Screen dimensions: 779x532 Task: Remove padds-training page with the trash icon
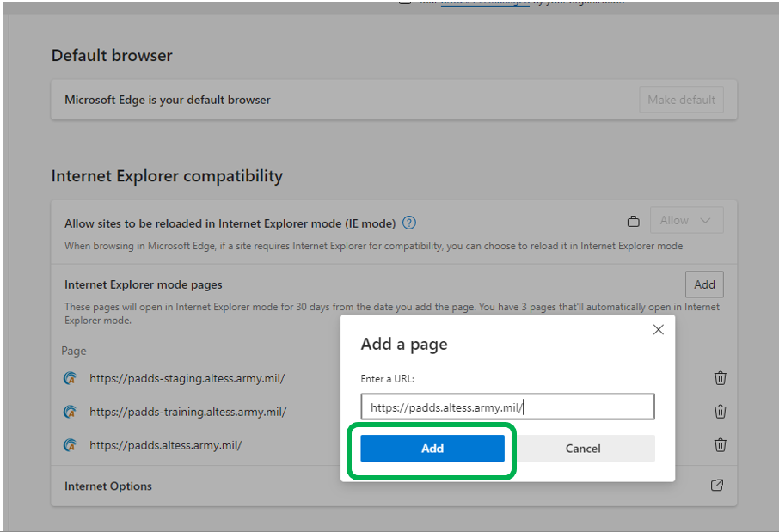(720, 412)
